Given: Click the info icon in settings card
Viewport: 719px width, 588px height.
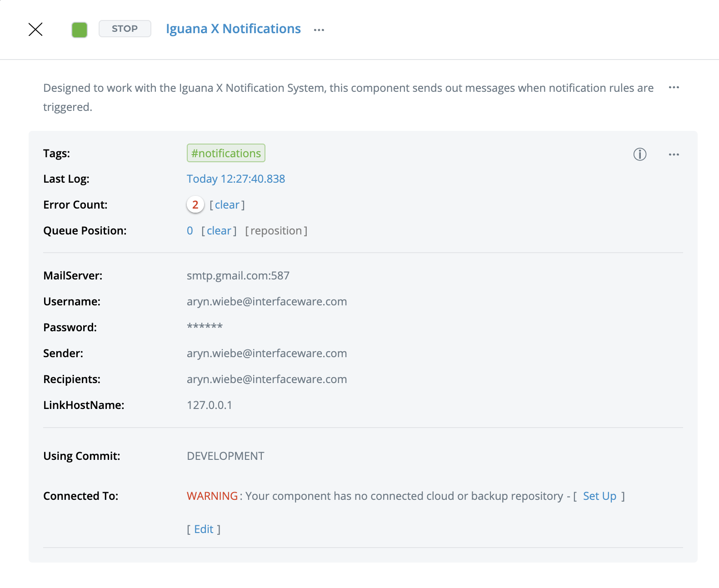Looking at the screenshot, I should pyautogui.click(x=639, y=154).
